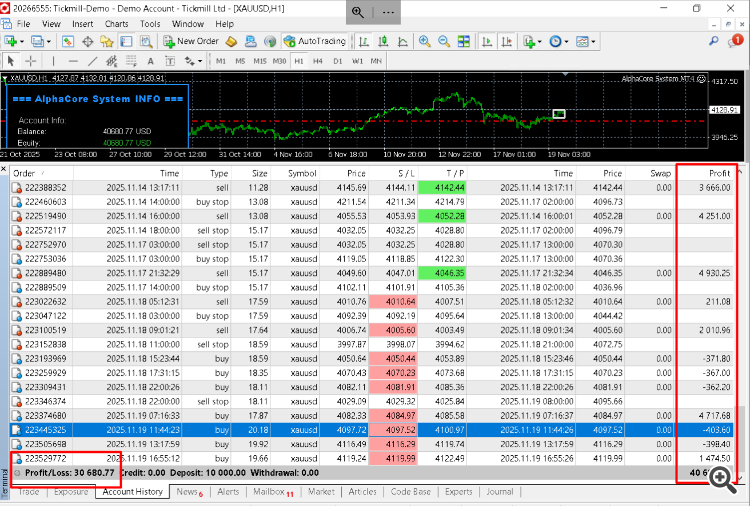The width and height of the screenshot is (750, 506).
Task: Switch to the Mailbox tab
Action: pyautogui.click(x=268, y=492)
